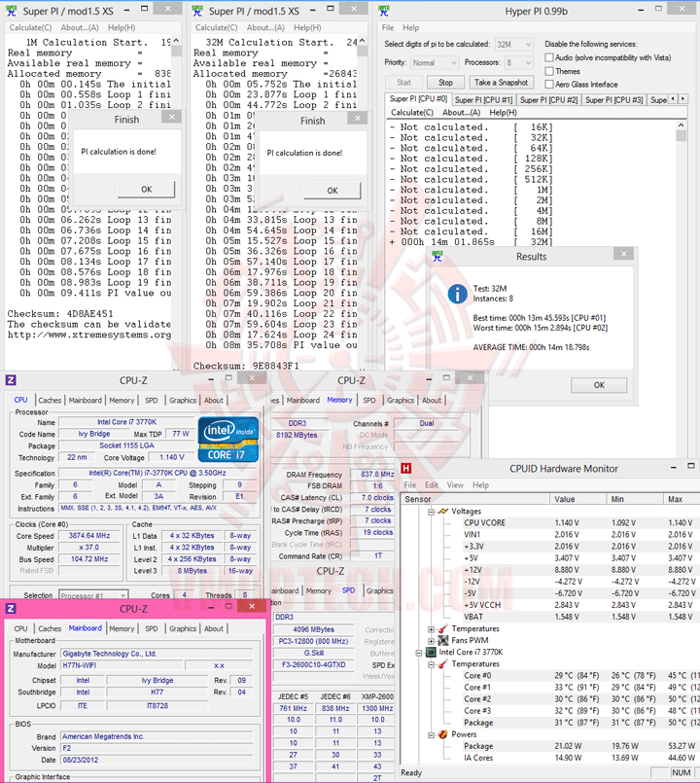Open About...(A) menu in 32M Super PI window
Screen dimensions: 700x783
[x=265, y=27]
